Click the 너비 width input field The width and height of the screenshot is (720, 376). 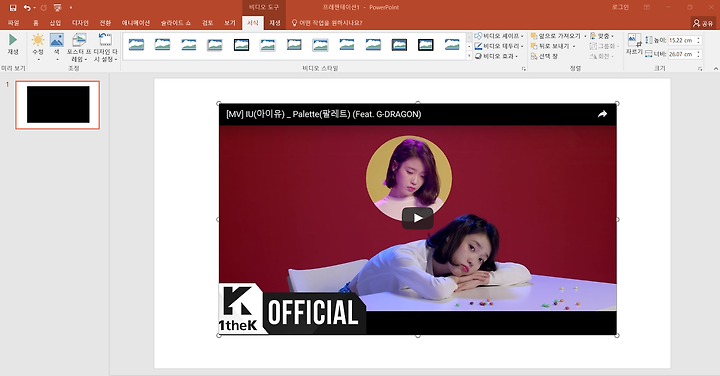pos(681,54)
